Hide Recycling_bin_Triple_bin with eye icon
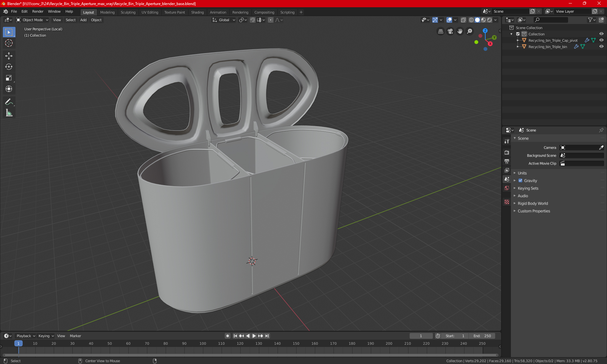 tap(601, 47)
